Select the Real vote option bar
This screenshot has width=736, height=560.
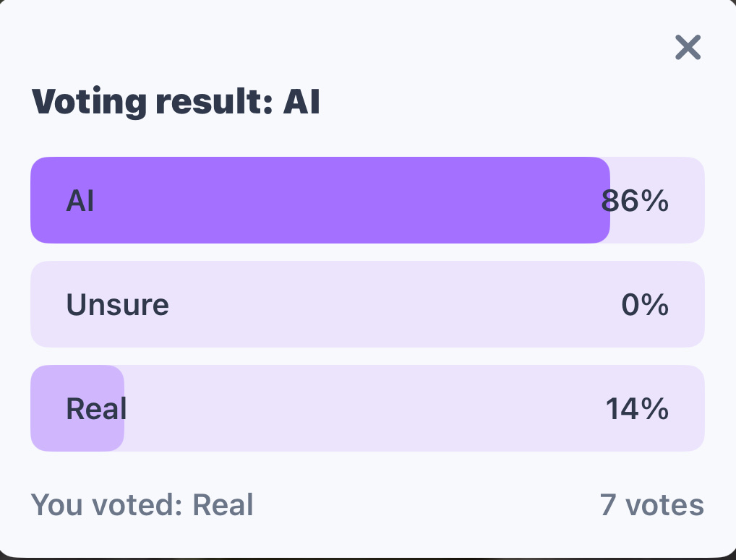367,408
